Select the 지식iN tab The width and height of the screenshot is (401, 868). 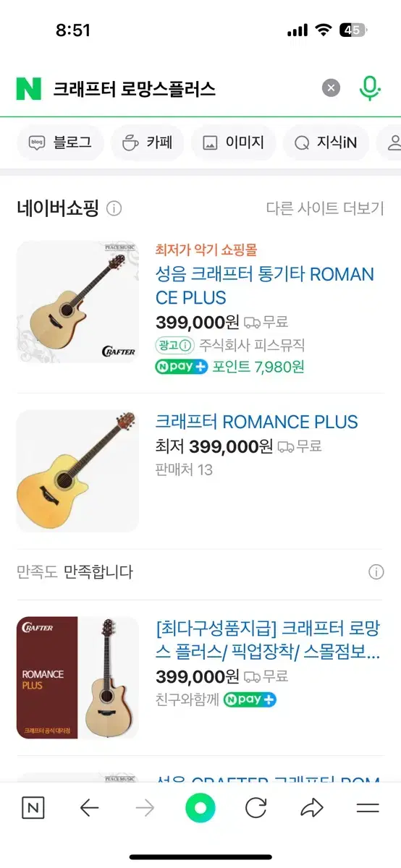pyautogui.click(x=326, y=142)
